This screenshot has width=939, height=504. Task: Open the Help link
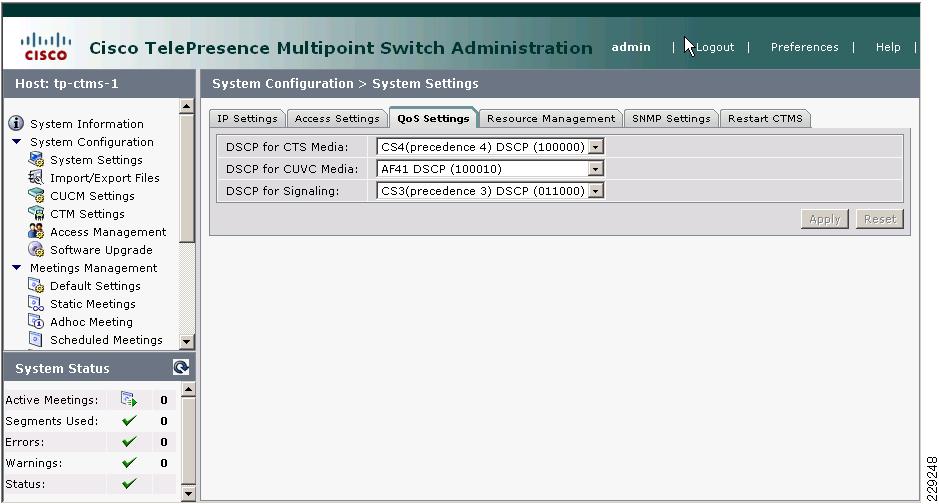coord(888,47)
